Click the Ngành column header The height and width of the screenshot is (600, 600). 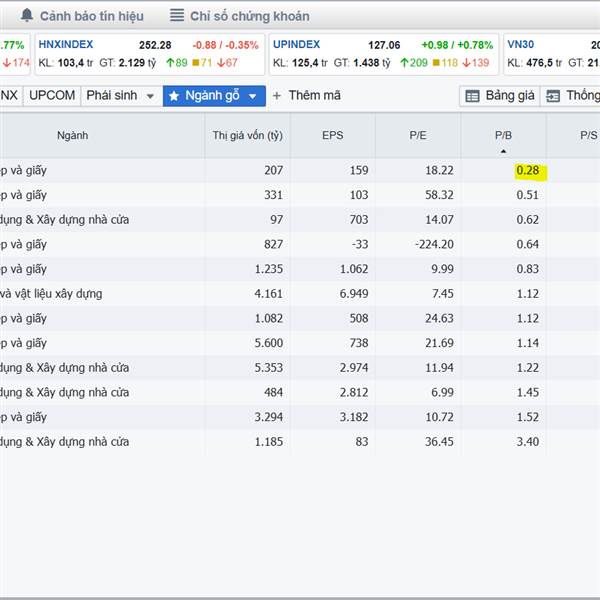pyautogui.click(x=72, y=134)
